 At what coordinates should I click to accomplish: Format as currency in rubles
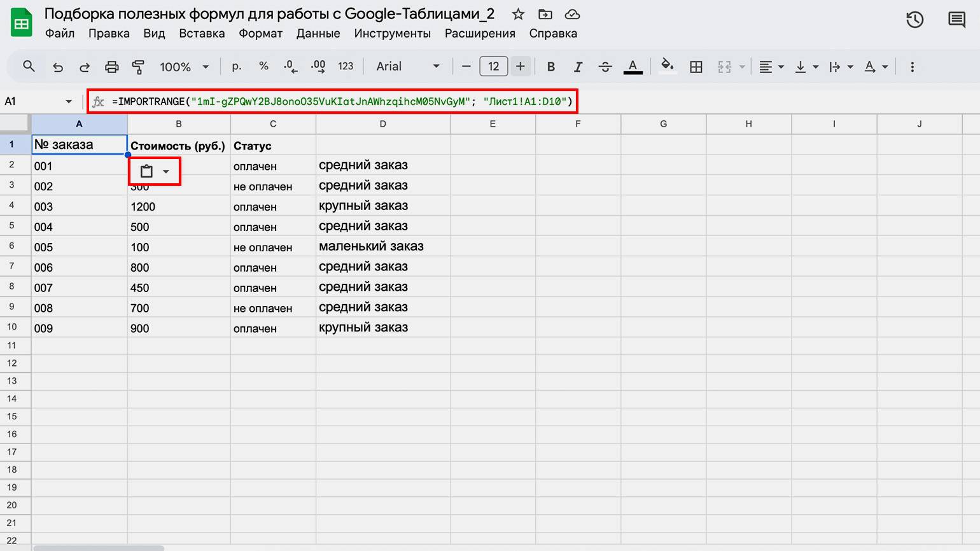[x=237, y=66]
